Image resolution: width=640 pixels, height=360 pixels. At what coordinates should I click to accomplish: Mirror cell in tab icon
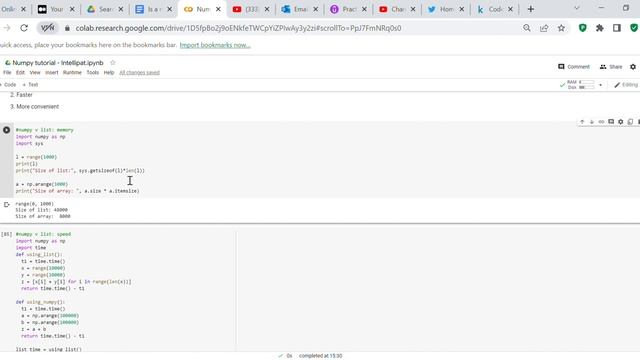630,122
